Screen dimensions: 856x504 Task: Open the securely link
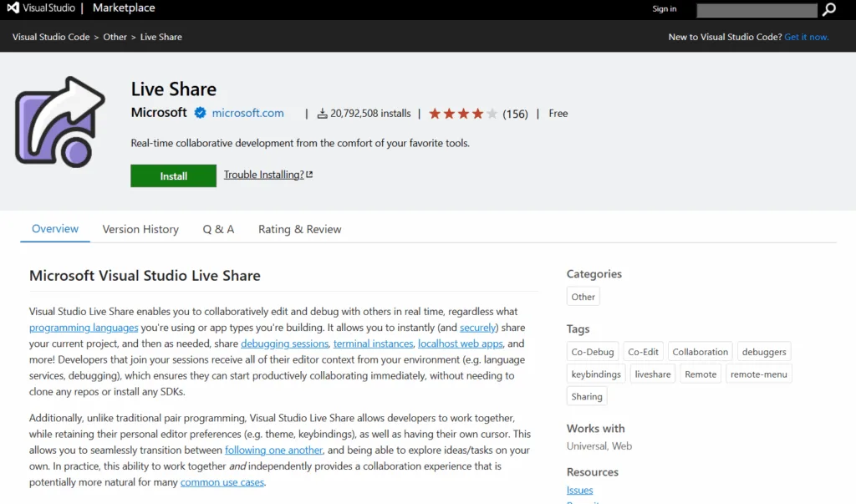point(477,328)
